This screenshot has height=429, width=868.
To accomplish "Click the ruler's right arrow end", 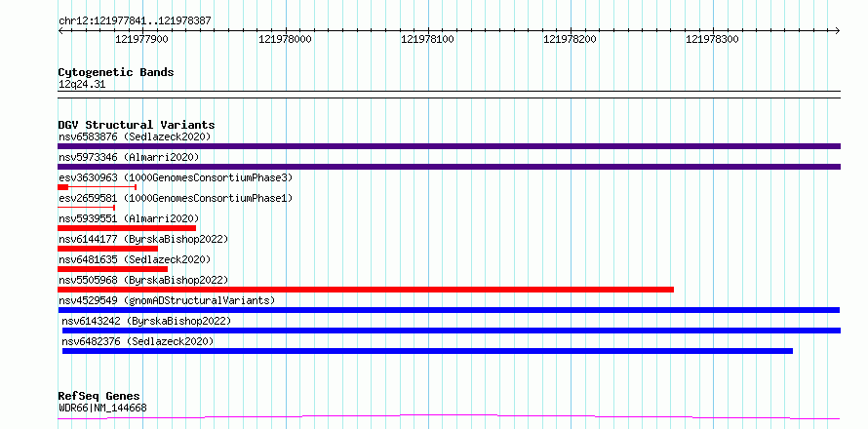I will (x=838, y=31).
